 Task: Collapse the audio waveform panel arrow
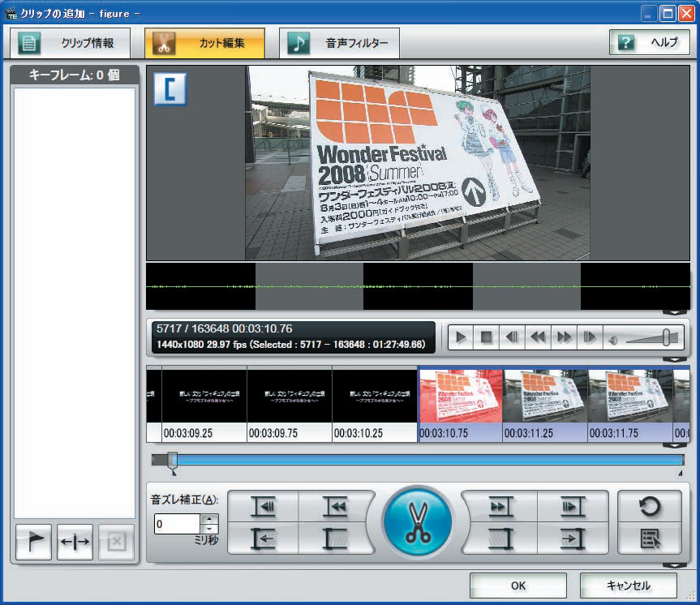coord(675,312)
